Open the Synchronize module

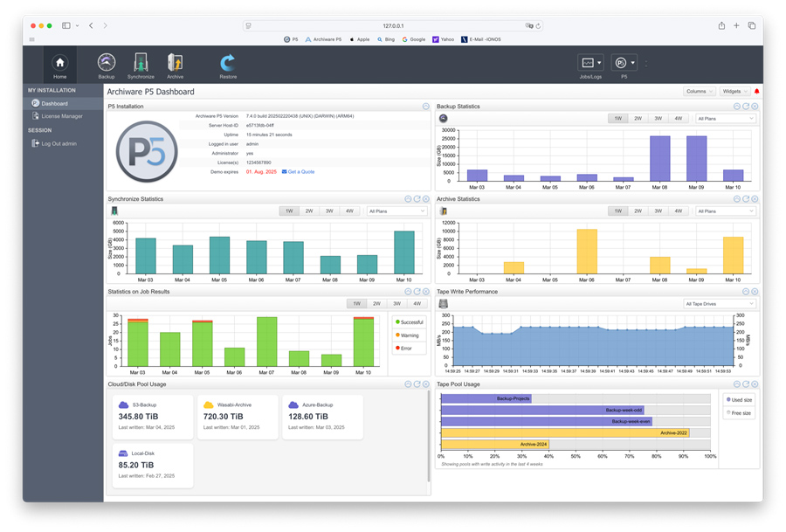tap(141, 63)
